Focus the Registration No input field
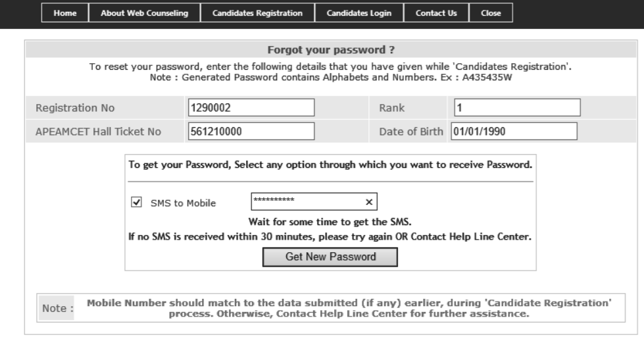 [x=251, y=107]
